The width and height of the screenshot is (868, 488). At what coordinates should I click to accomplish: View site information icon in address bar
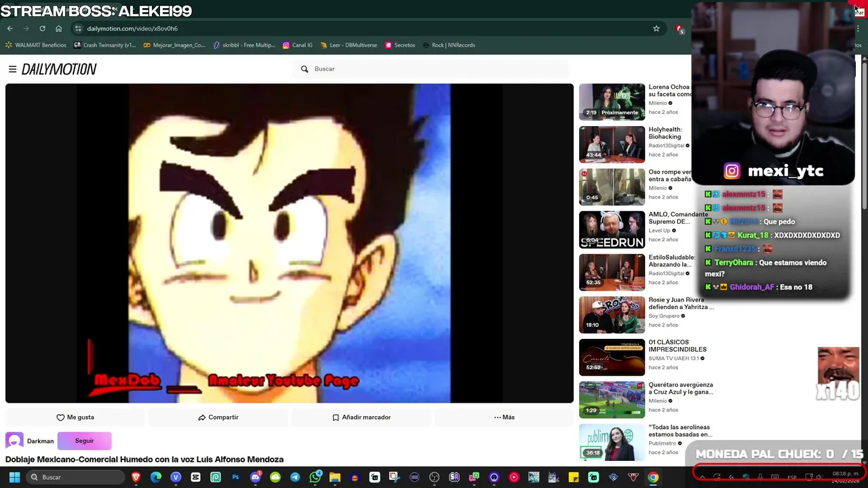tap(78, 28)
